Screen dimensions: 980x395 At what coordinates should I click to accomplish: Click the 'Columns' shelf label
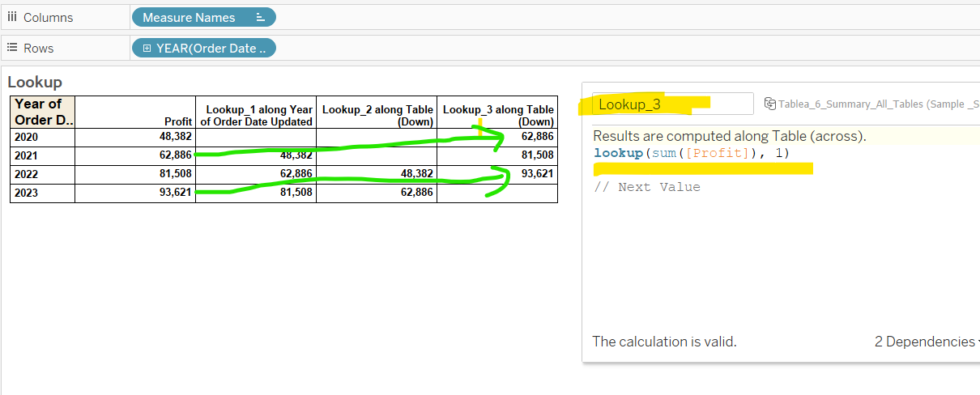click(48, 17)
